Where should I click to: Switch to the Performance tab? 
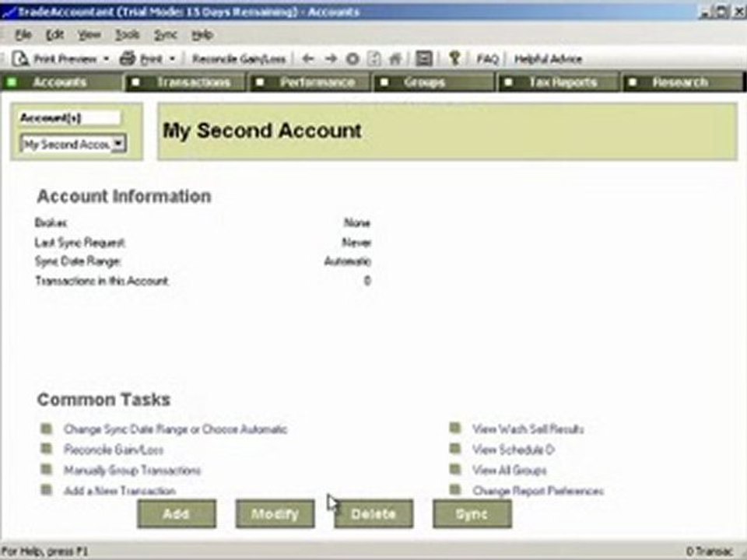(x=310, y=82)
